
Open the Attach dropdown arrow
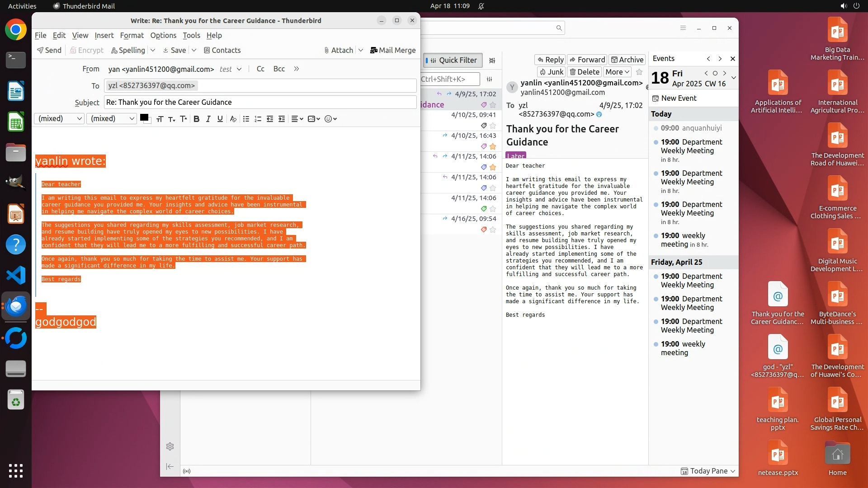click(x=361, y=50)
